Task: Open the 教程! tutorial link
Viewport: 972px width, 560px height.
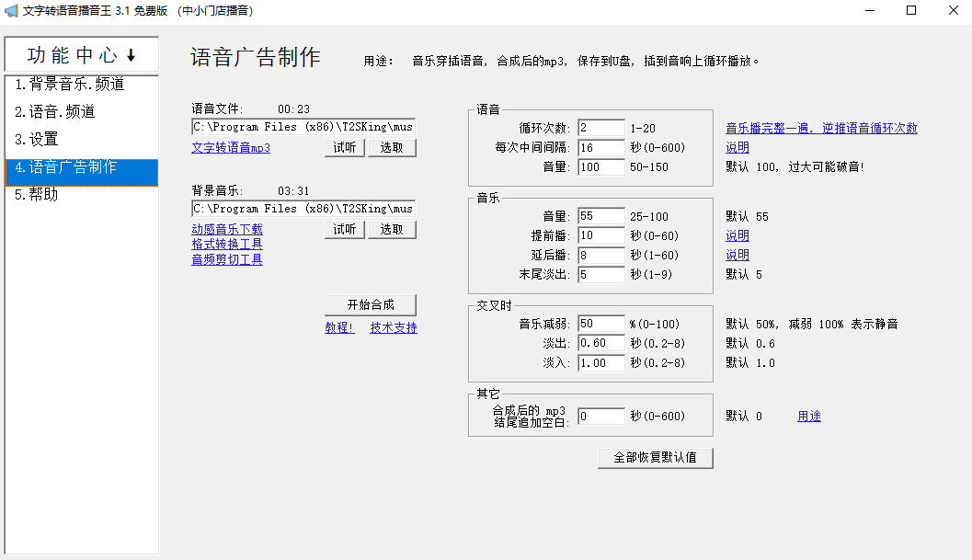Action: pos(339,326)
